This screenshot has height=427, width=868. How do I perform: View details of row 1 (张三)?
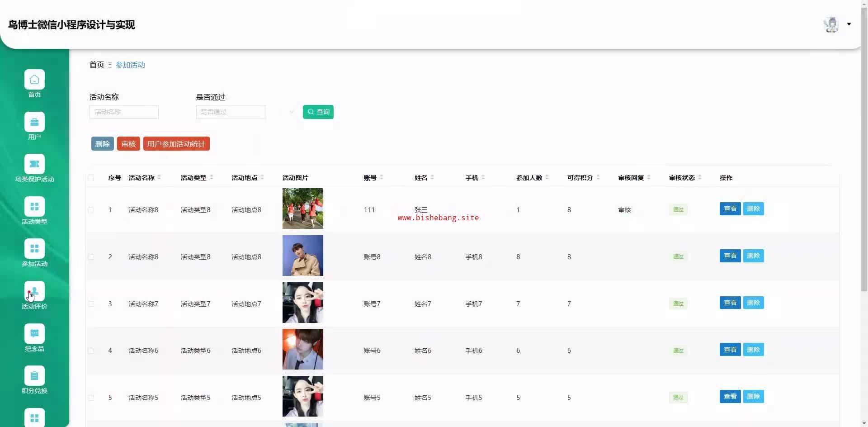click(730, 209)
